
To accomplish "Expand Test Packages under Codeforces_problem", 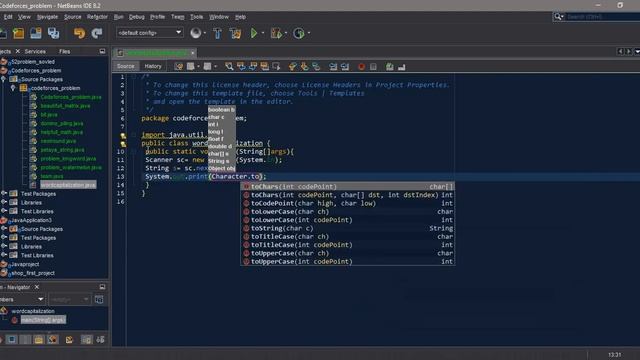I will [x=4, y=193].
